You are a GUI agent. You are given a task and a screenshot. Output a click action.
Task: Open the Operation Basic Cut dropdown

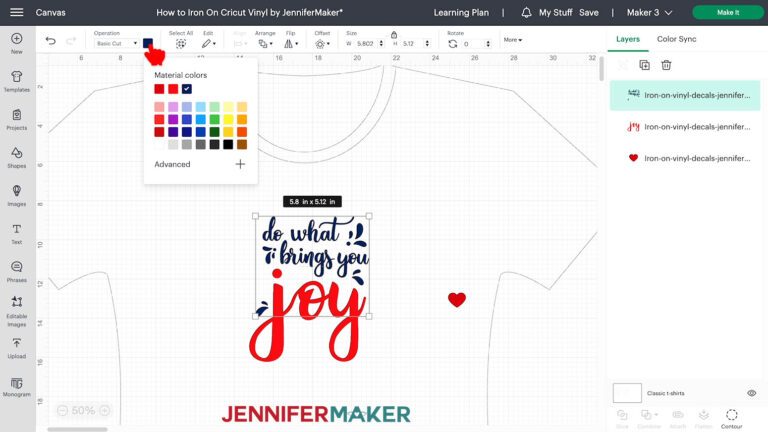coord(116,44)
